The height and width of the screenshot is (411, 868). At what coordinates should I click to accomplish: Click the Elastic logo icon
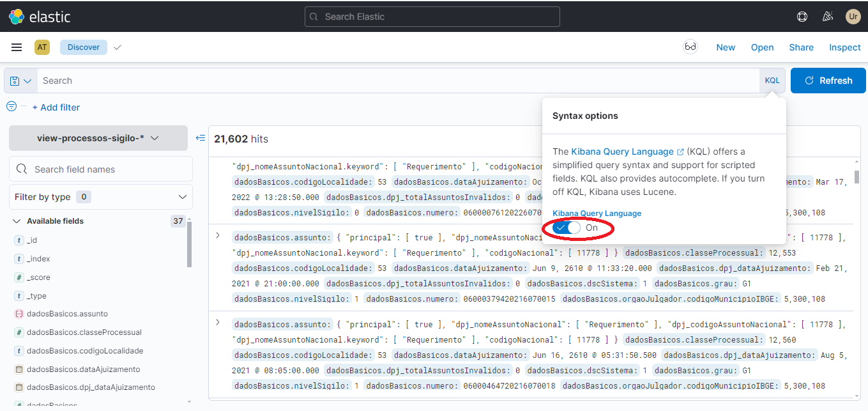(x=17, y=17)
